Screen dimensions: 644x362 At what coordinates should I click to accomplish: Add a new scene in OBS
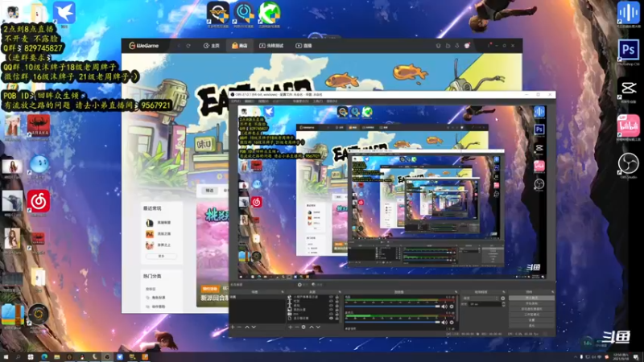(x=233, y=327)
